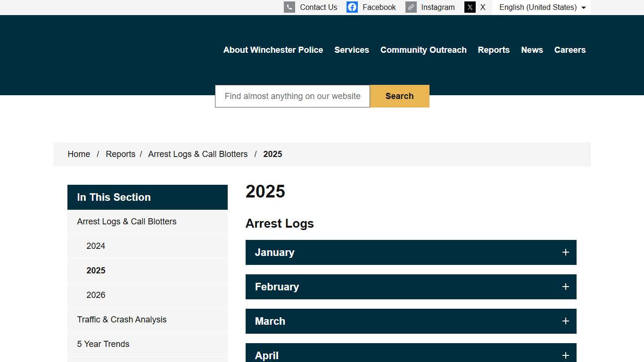Click the plus icon on the April accordion
644x362 pixels.
565,355
